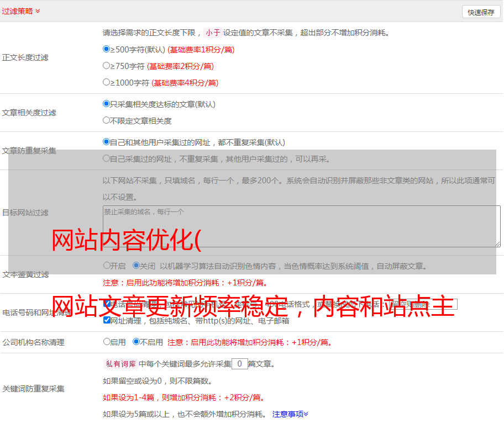Pick the ≥1000字符 length filter

[107, 82]
